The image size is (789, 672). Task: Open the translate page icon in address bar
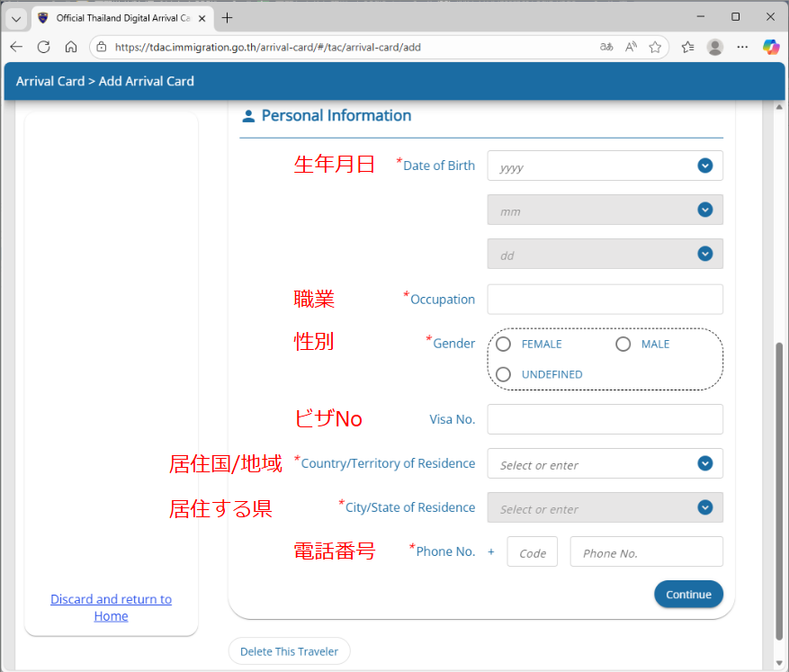click(606, 47)
